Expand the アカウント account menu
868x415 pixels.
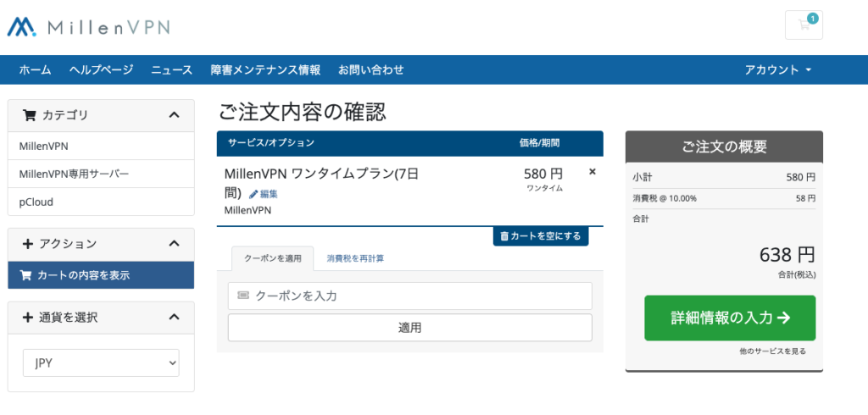(x=777, y=69)
